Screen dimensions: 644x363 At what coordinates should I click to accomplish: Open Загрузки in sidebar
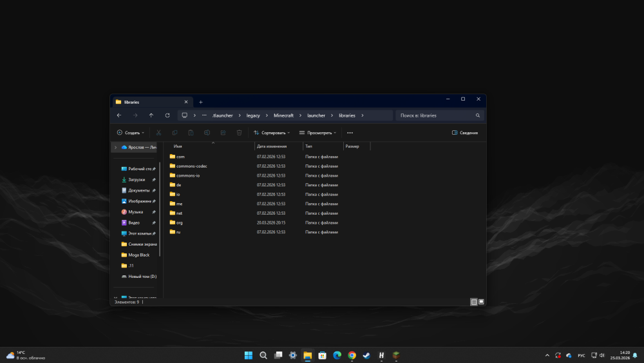pos(137,180)
